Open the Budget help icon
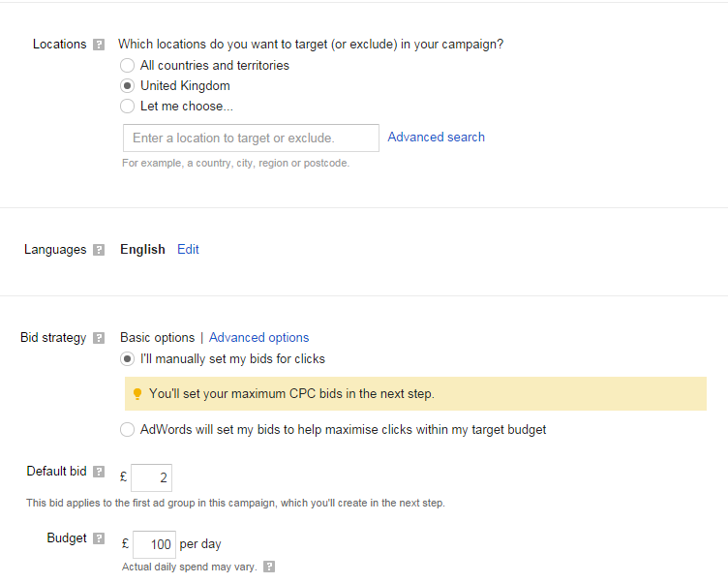Viewport: 728px width, 583px height. click(x=99, y=538)
